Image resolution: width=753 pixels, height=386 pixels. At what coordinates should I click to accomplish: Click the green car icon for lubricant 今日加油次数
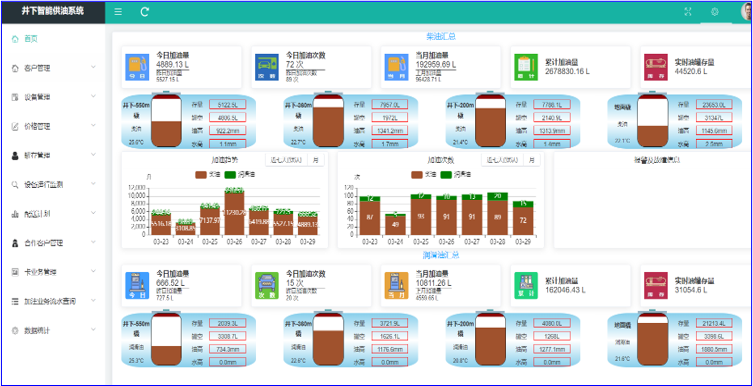tap(267, 286)
